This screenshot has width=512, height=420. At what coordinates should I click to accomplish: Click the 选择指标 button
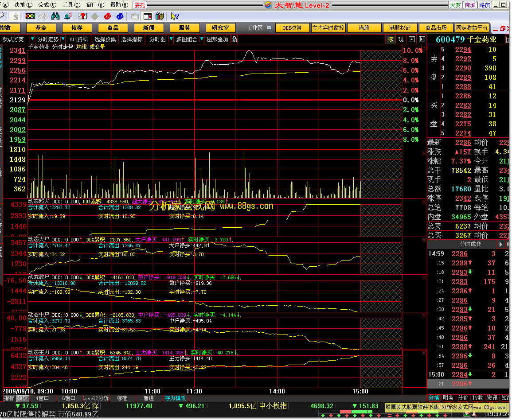pos(132,39)
